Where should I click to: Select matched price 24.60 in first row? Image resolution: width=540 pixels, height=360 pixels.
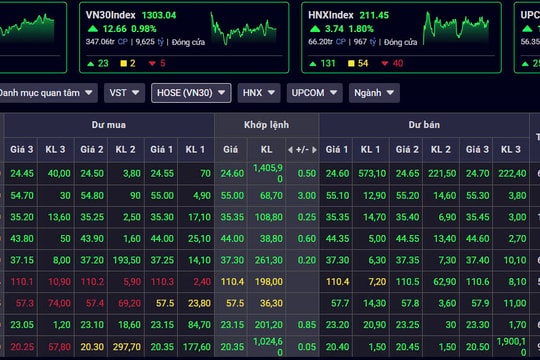coord(232,174)
